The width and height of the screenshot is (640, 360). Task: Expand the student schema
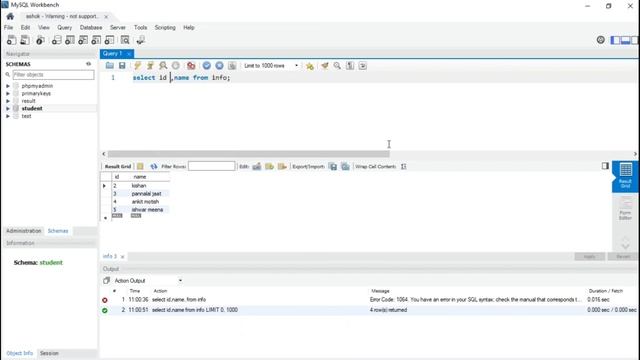pyautogui.click(x=8, y=109)
